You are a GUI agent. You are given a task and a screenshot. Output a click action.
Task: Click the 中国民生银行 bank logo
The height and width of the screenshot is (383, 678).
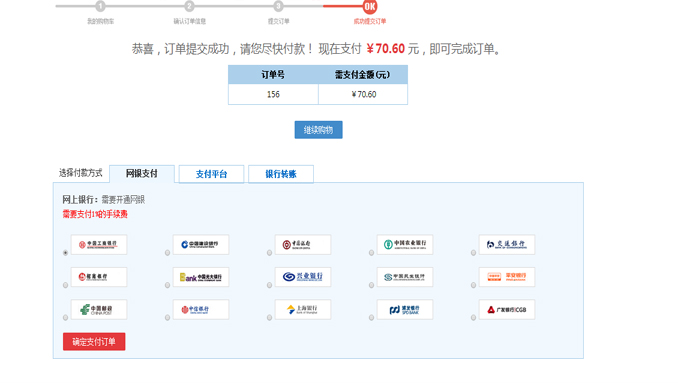pyautogui.click(x=405, y=277)
